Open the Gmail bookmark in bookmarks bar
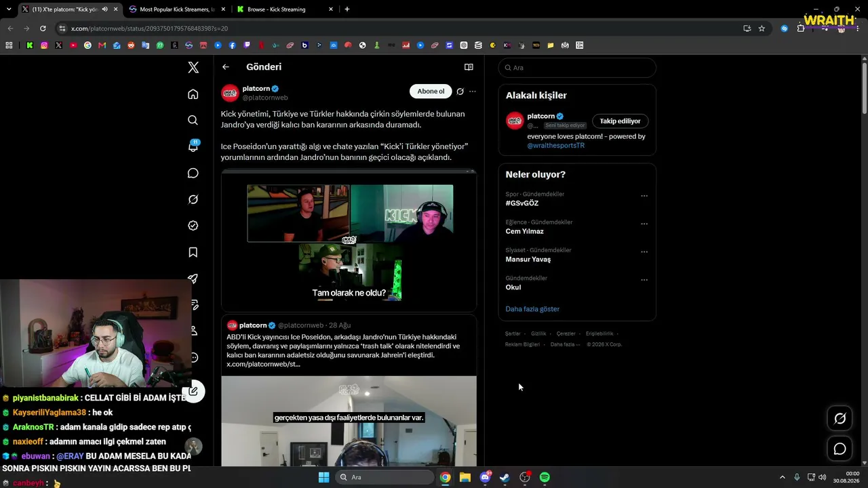The width and height of the screenshot is (868, 488). pyautogui.click(x=102, y=45)
